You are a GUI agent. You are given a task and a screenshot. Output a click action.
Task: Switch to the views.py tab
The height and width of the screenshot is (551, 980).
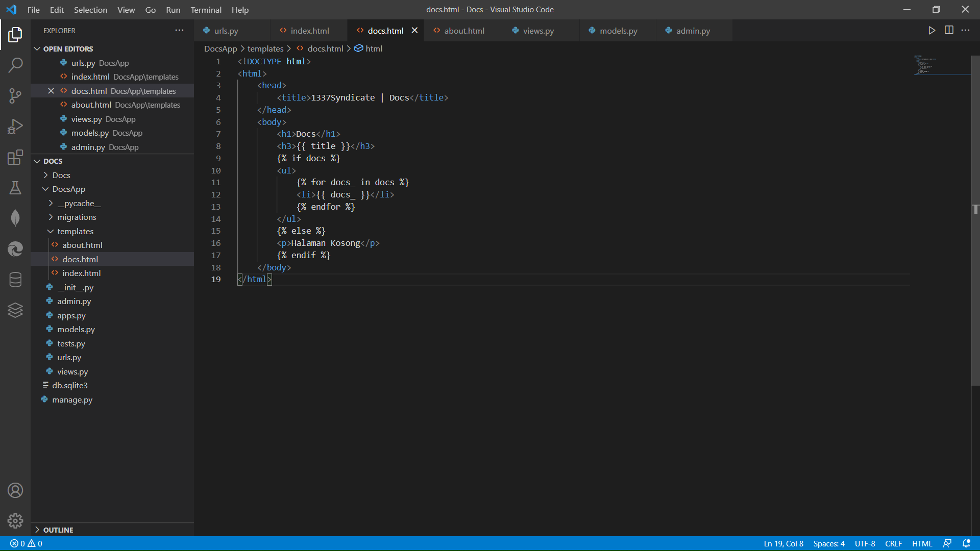click(x=538, y=31)
